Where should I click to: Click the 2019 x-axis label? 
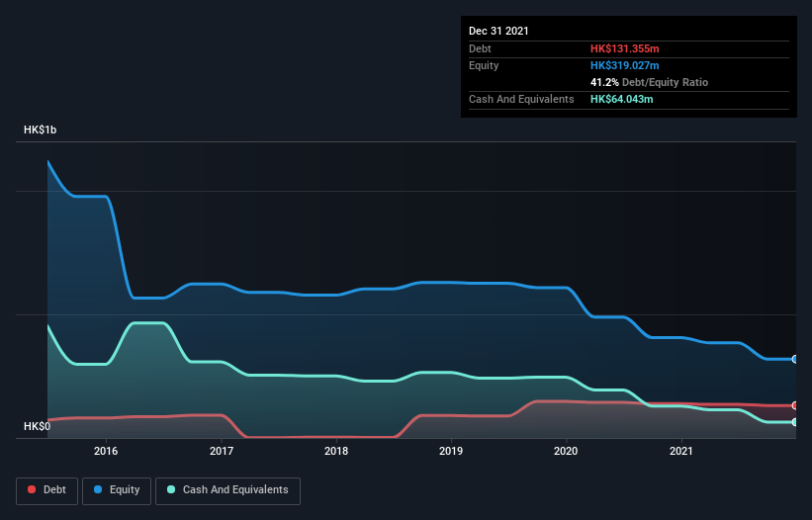click(451, 451)
